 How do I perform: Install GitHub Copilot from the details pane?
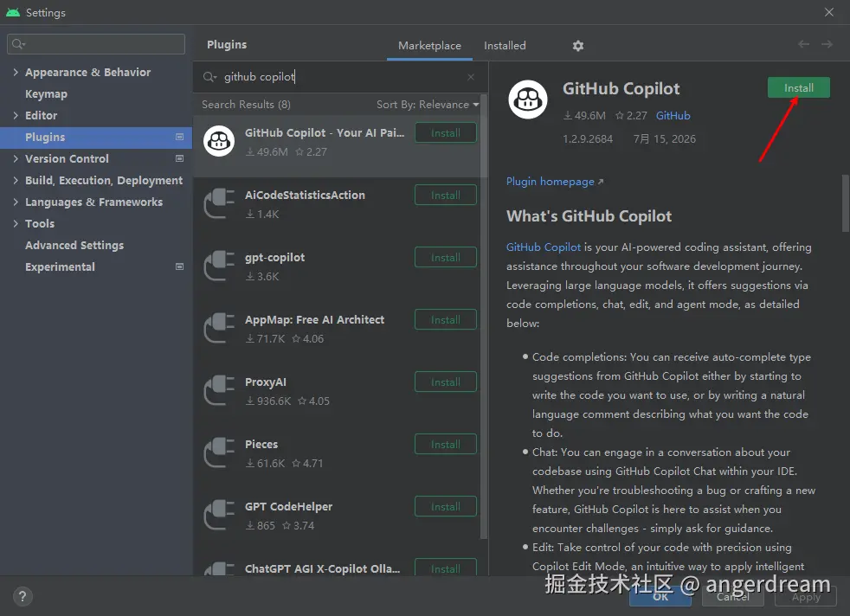(x=799, y=87)
